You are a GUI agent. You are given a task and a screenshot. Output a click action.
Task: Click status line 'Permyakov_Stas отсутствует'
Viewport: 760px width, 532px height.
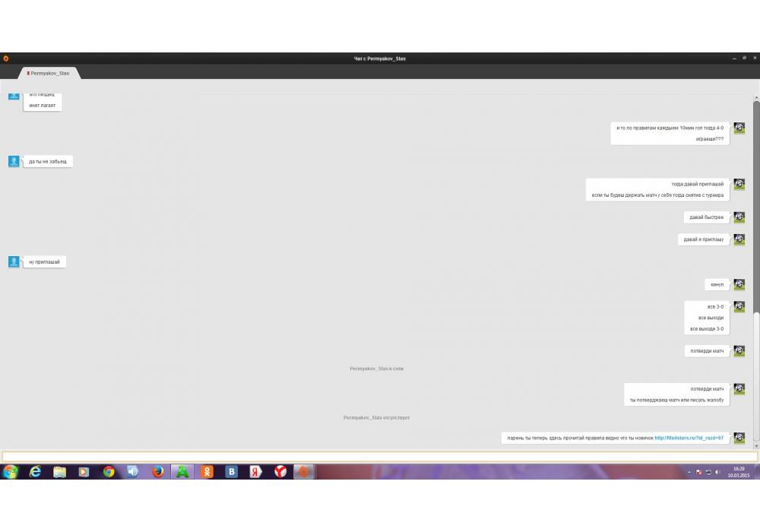pyautogui.click(x=377, y=418)
